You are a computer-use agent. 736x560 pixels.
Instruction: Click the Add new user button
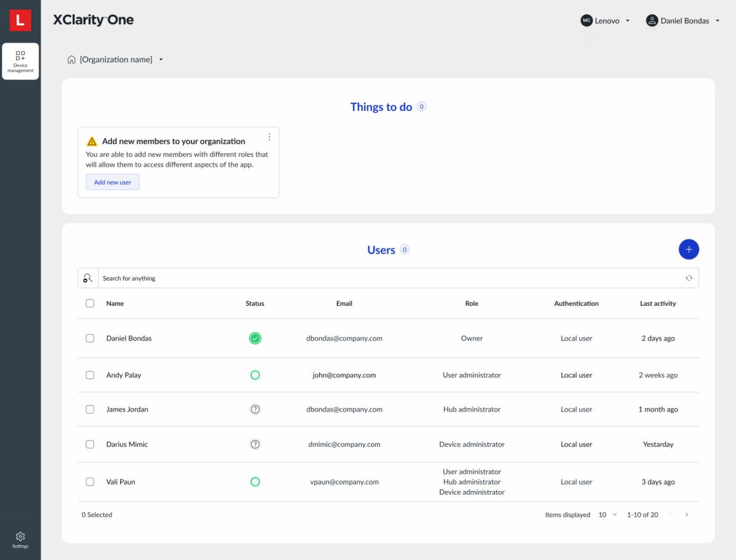(x=113, y=182)
